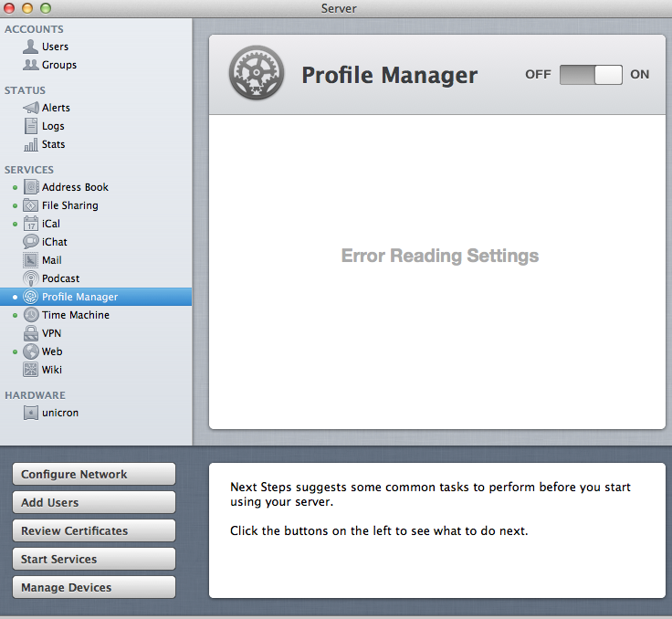Click the Start Services button
Screen dimensions: 672x619
coord(94,559)
